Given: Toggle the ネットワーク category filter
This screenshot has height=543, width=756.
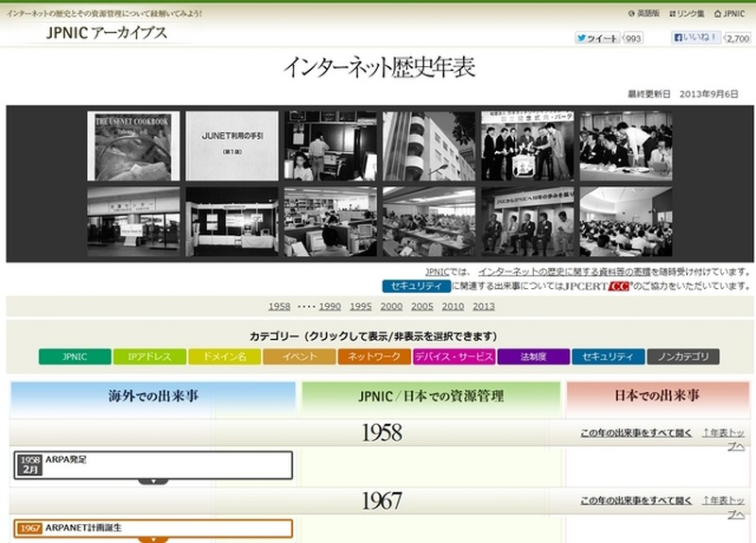Looking at the screenshot, I should [374, 357].
